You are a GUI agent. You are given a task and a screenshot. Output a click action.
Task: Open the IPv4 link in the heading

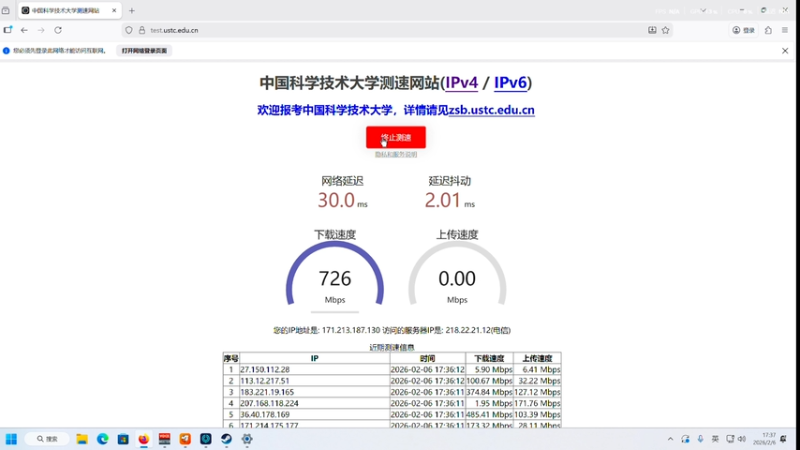[462, 83]
